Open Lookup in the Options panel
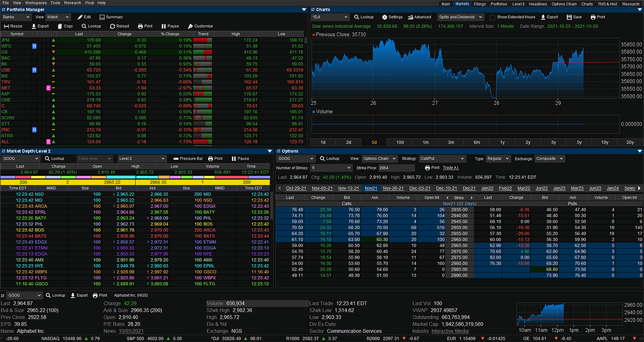644x342 pixels. coord(330,159)
